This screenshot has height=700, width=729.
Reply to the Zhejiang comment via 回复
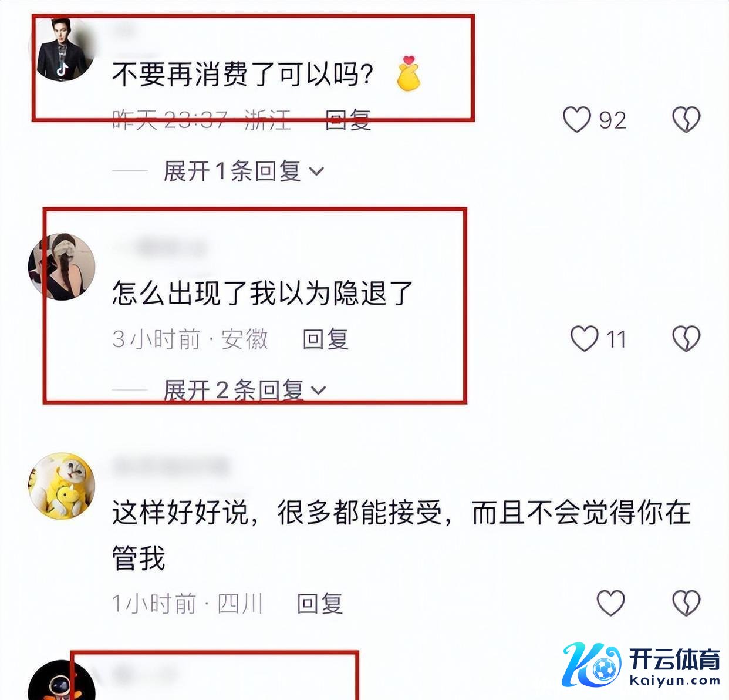point(348,120)
